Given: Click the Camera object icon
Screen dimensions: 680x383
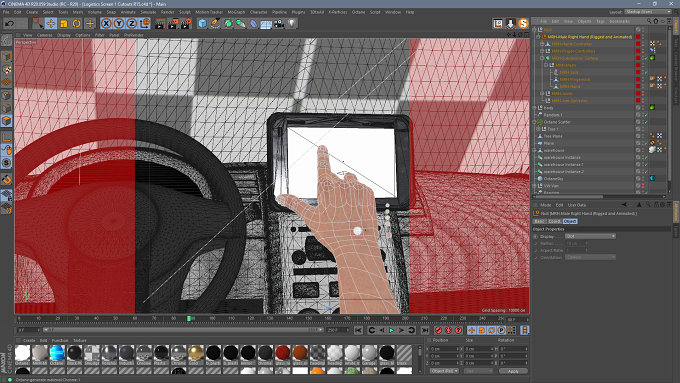Looking at the screenshot, I should tap(279, 23).
